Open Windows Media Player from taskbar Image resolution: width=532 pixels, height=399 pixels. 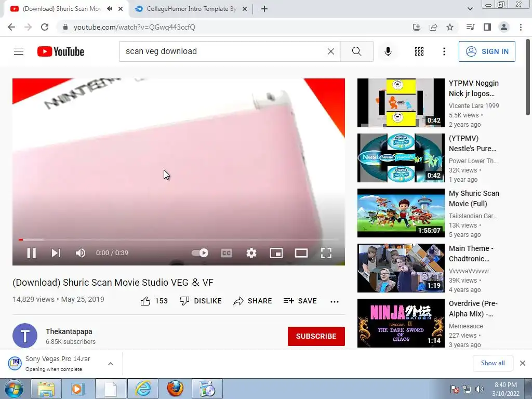pyautogui.click(x=78, y=389)
